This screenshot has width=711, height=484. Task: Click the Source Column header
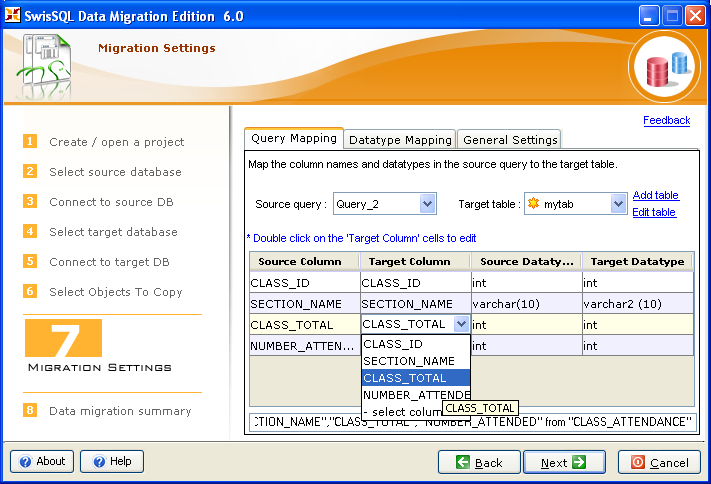(304, 261)
